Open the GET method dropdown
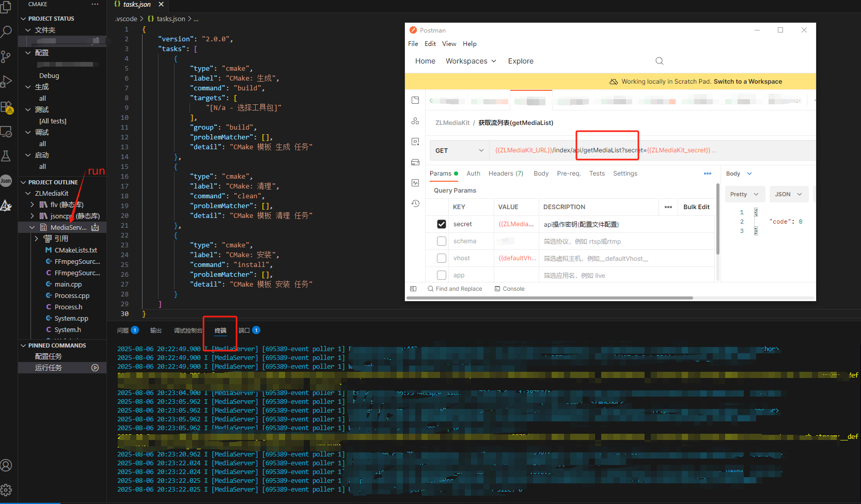Image resolution: width=861 pixels, height=504 pixels. coord(460,150)
